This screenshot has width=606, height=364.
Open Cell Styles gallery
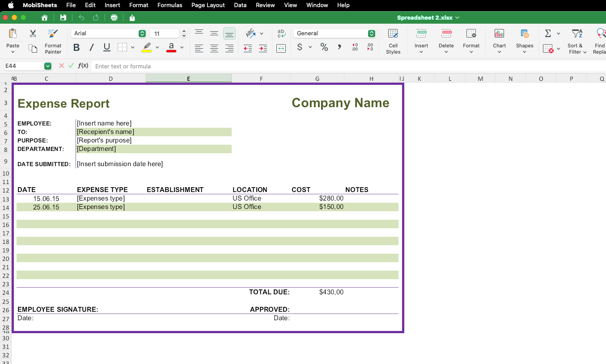click(393, 42)
